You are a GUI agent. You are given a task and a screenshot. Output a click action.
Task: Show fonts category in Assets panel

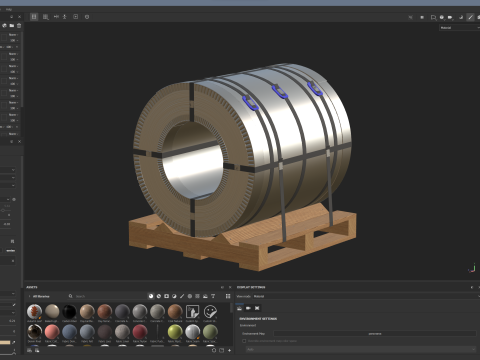coord(213,296)
